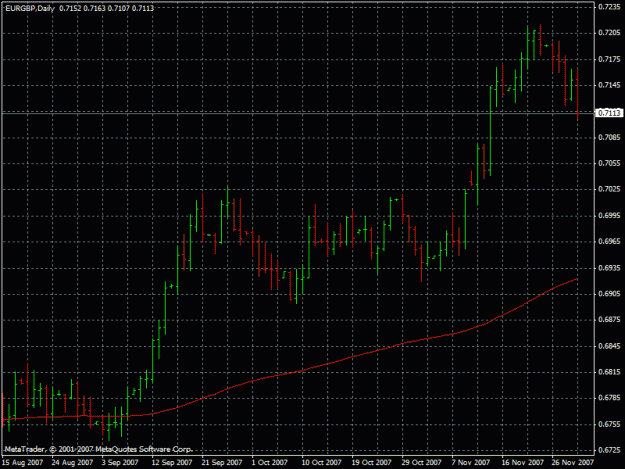Click the 0.7025 price scale label
The width and height of the screenshot is (625, 469).
point(610,189)
